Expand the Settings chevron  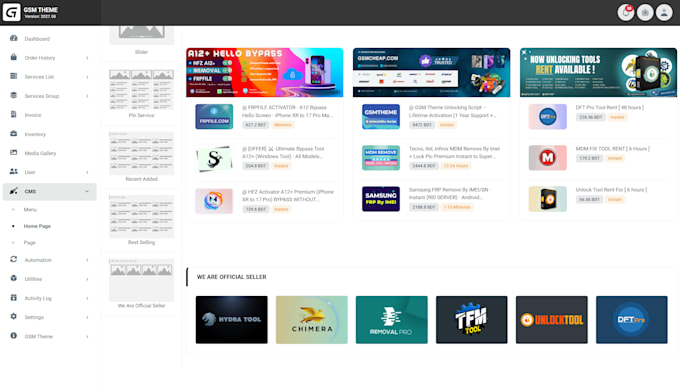pos(87,317)
